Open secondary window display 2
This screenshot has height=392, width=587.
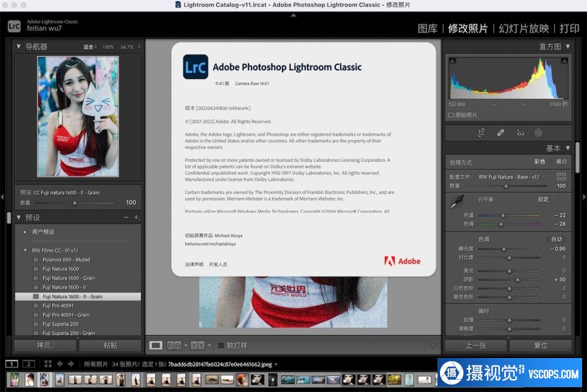click(29, 364)
